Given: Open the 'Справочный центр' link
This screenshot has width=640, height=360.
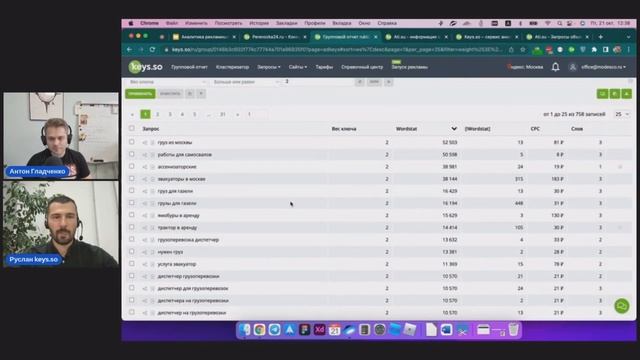Looking at the screenshot, I should [362, 67].
